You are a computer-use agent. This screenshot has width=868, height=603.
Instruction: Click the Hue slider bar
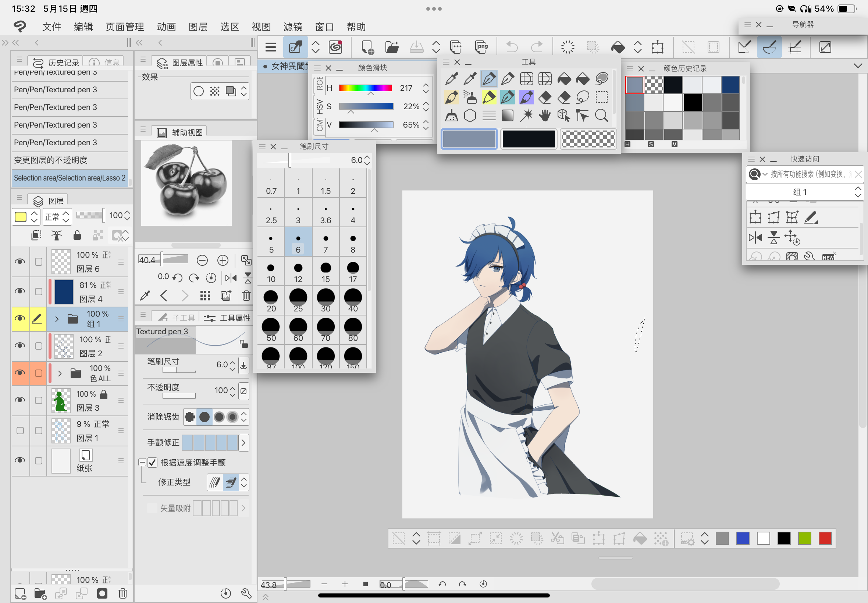pyautogui.click(x=365, y=88)
